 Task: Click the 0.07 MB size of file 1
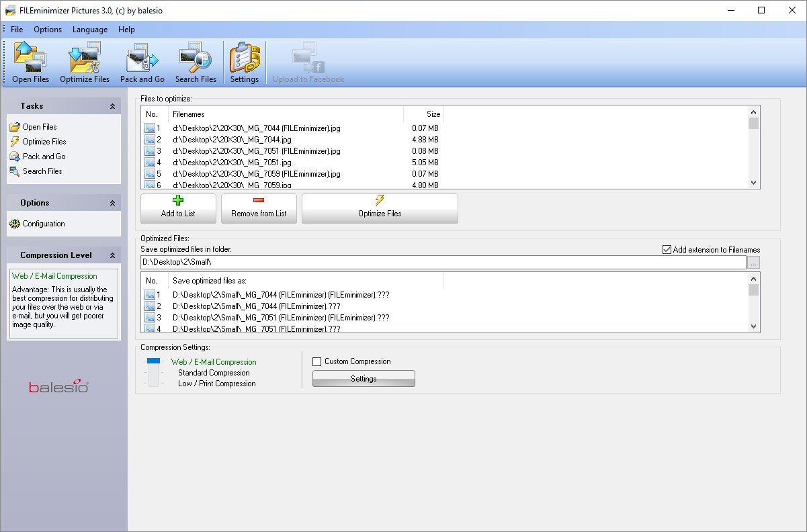click(x=425, y=128)
